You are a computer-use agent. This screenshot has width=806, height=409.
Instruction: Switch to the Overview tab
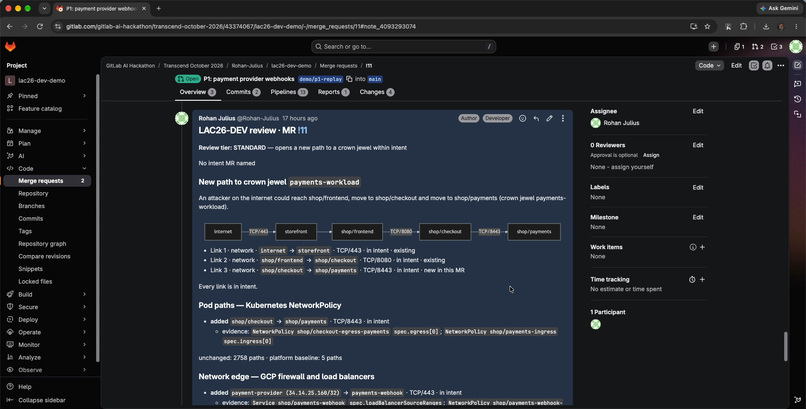(x=197, y=92)
